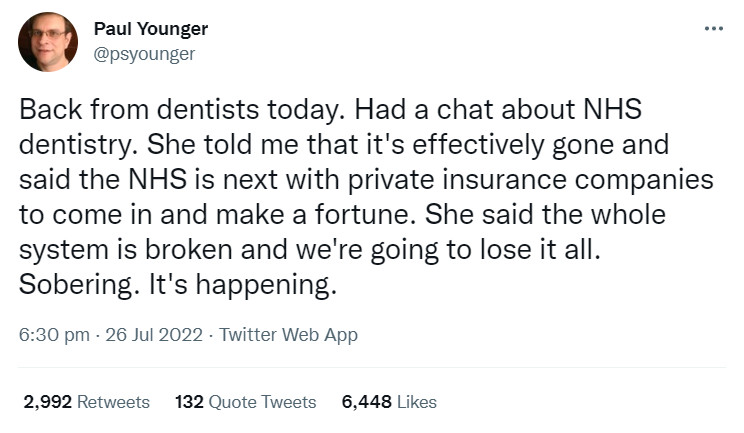Click the 6,448 likes count number

(x=367, y=402)
